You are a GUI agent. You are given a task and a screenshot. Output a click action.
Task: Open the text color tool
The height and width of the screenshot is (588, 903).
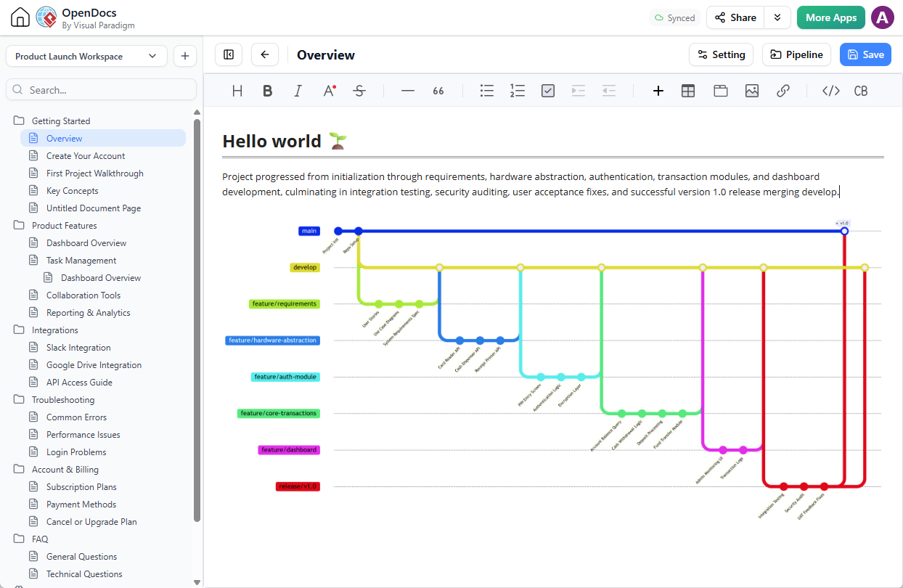[x=329, y=91]
